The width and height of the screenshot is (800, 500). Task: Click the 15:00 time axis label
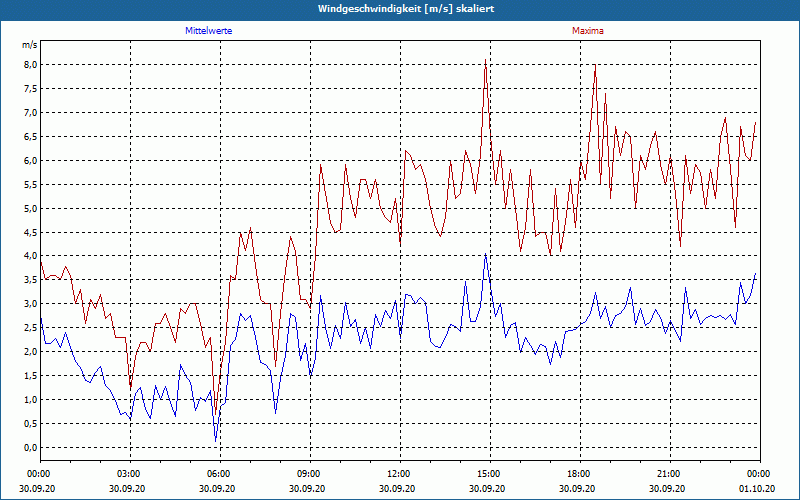click(x=490, y=474)
